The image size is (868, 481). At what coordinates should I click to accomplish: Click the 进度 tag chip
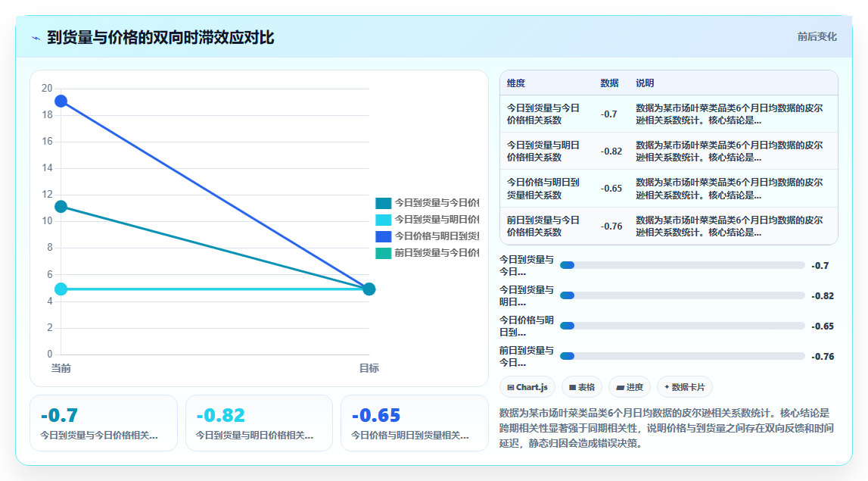click(630, 387)
